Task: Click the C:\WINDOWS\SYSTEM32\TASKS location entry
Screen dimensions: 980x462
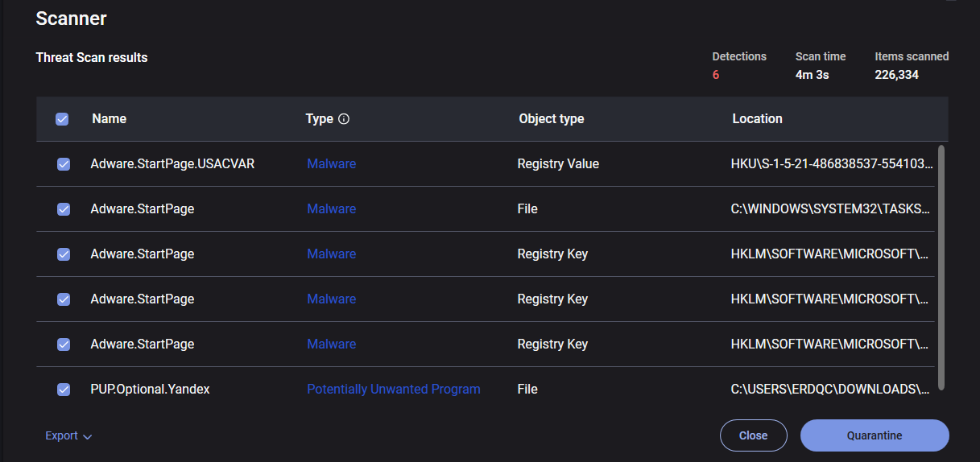Action: click(x=830, y=209)
